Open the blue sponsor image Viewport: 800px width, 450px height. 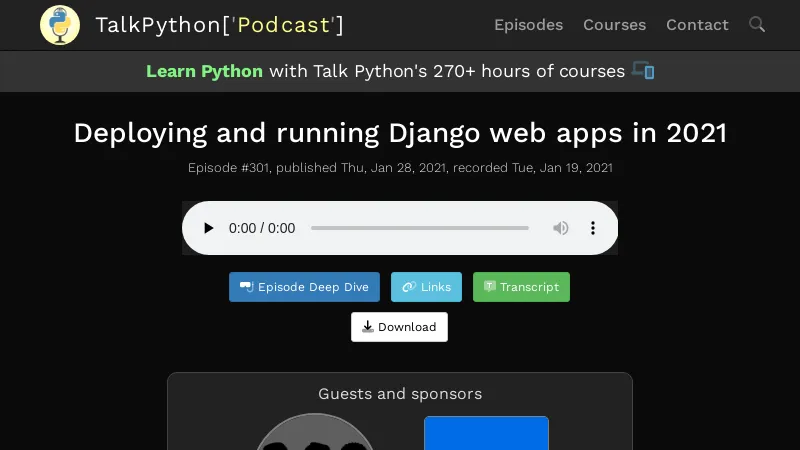(x=486, y=434)
